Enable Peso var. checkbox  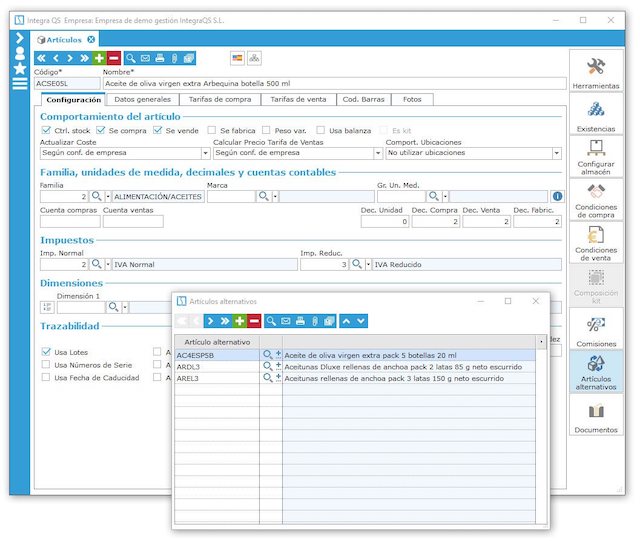coord(266,130)
